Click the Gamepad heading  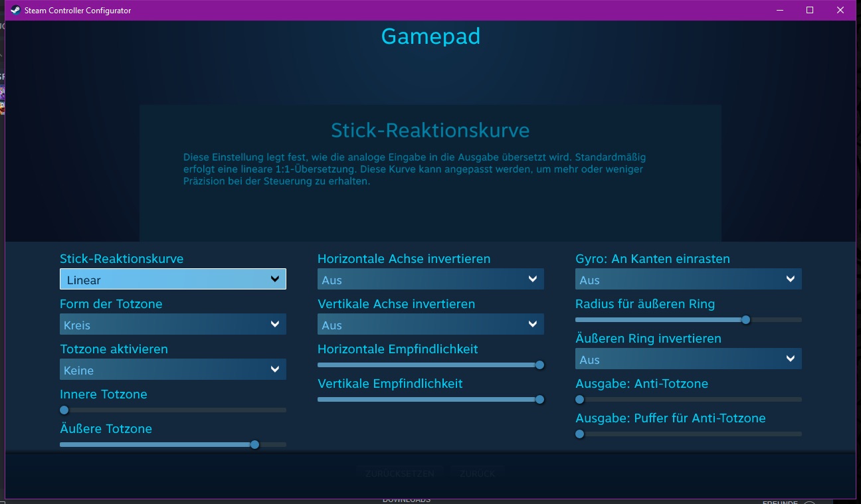[x=430, y=36]
